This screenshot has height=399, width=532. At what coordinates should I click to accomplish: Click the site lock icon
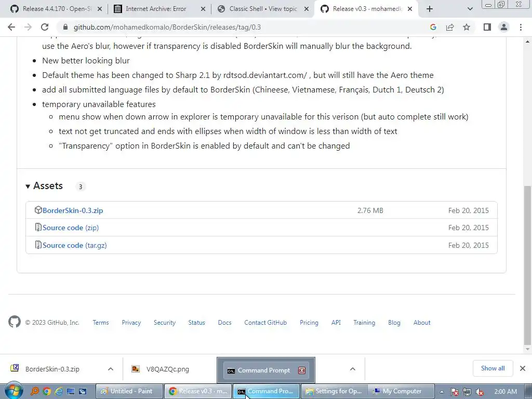(x=65, y=27)
